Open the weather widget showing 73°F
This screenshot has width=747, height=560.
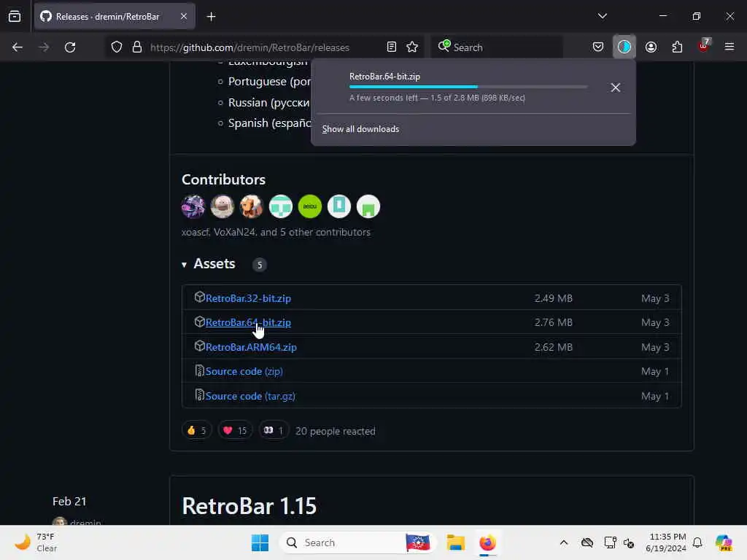click(36, 542)
